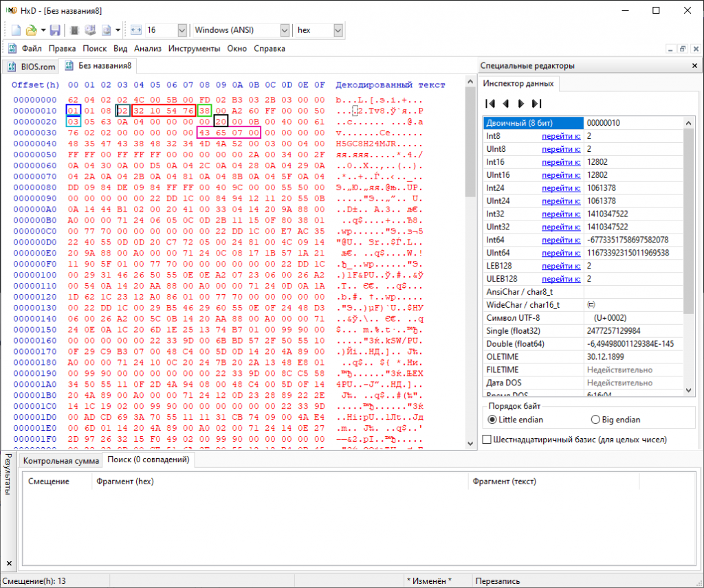
Task: Open the bytes per row dropdown showing 16
Action: click(x=181, y=30)
